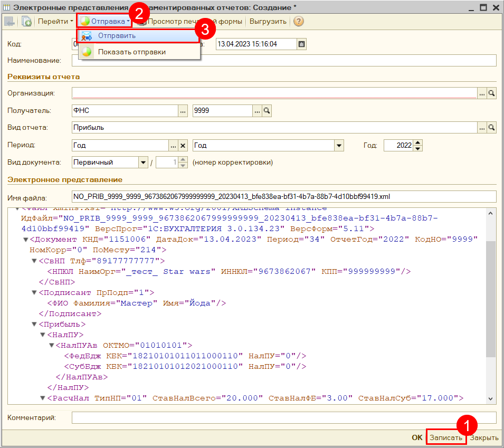The height and width of the screenshot is (448, 504).
Task: Clear the first Период field with X
Action: pos(183,145)
